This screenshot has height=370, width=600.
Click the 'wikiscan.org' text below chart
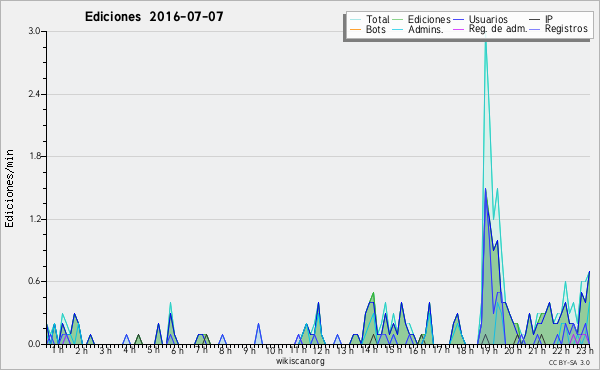(300, 361)
